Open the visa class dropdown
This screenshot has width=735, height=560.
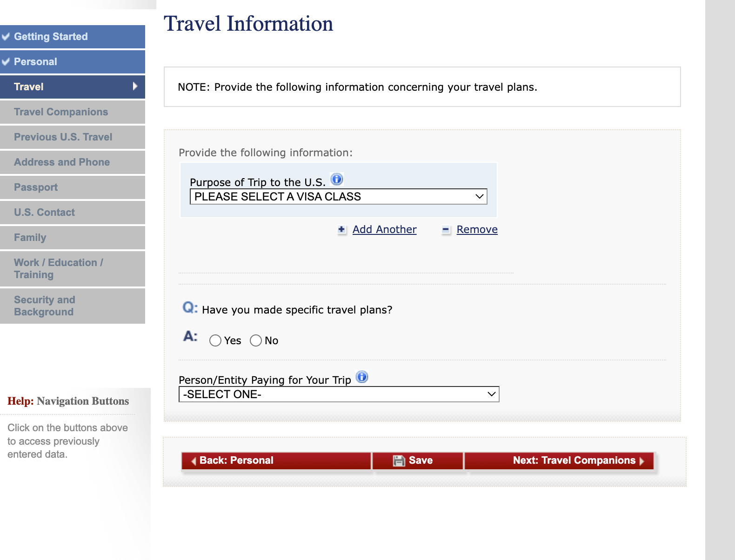pyautogui.click(x=338, y=197)
